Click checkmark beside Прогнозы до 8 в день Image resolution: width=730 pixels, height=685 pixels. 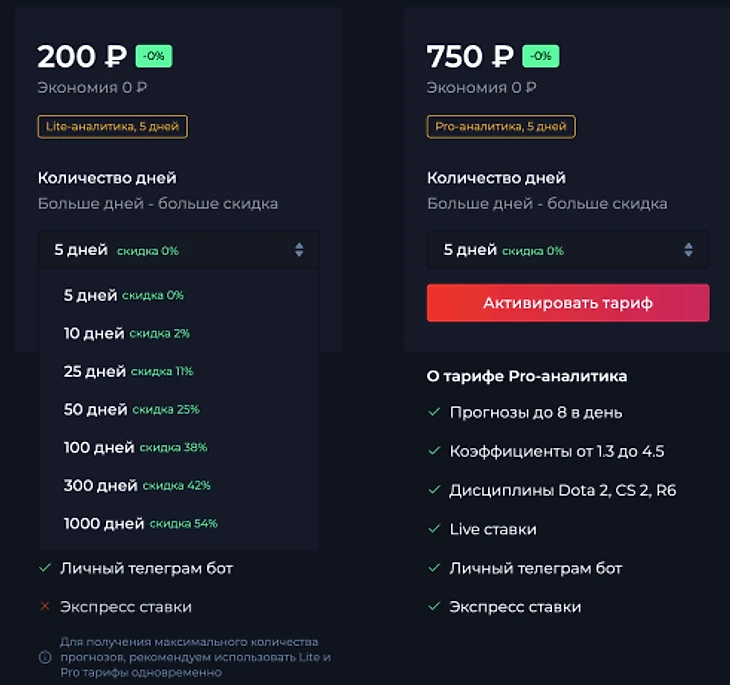point(433,412)
